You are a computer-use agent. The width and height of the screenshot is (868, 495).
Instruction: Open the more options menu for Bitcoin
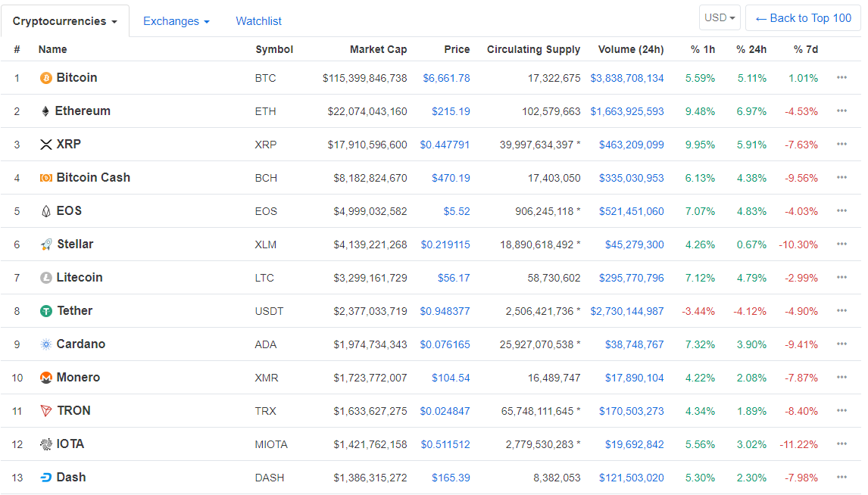click(841, 78)
